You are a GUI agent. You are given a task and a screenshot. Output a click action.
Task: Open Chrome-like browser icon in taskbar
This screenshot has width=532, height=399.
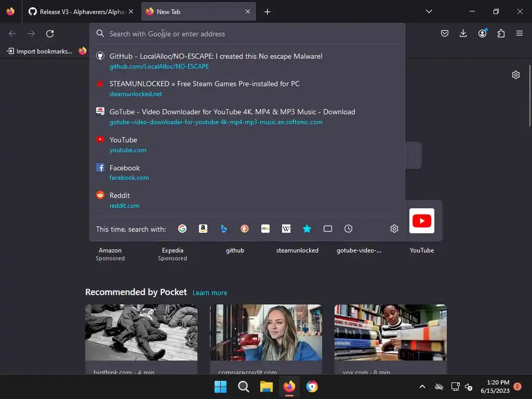[312, 387]
